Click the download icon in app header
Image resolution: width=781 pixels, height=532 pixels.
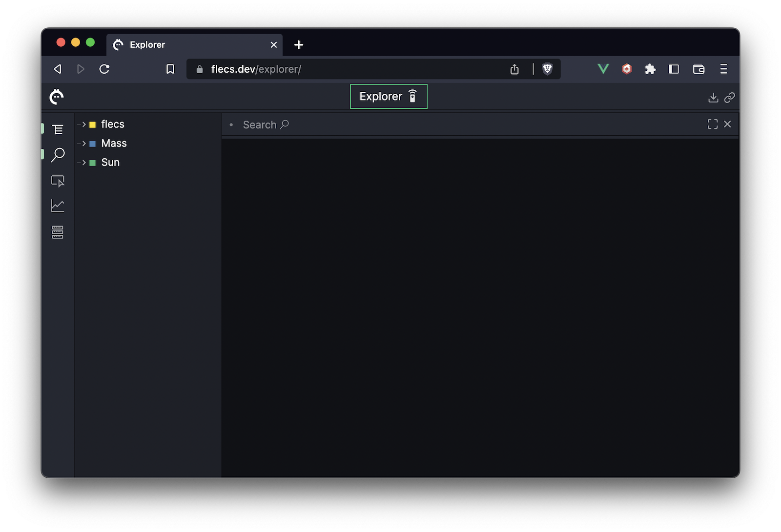(713, 98)
